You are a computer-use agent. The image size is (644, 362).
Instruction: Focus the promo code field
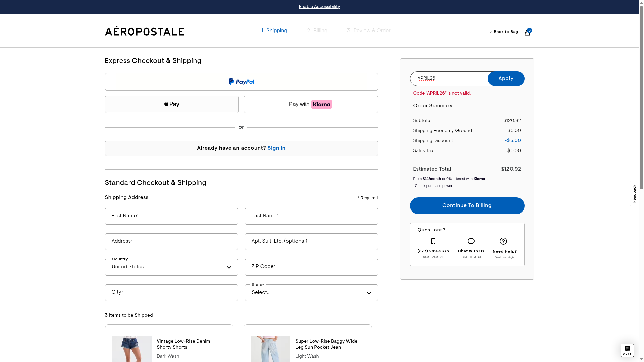(449, 79)
